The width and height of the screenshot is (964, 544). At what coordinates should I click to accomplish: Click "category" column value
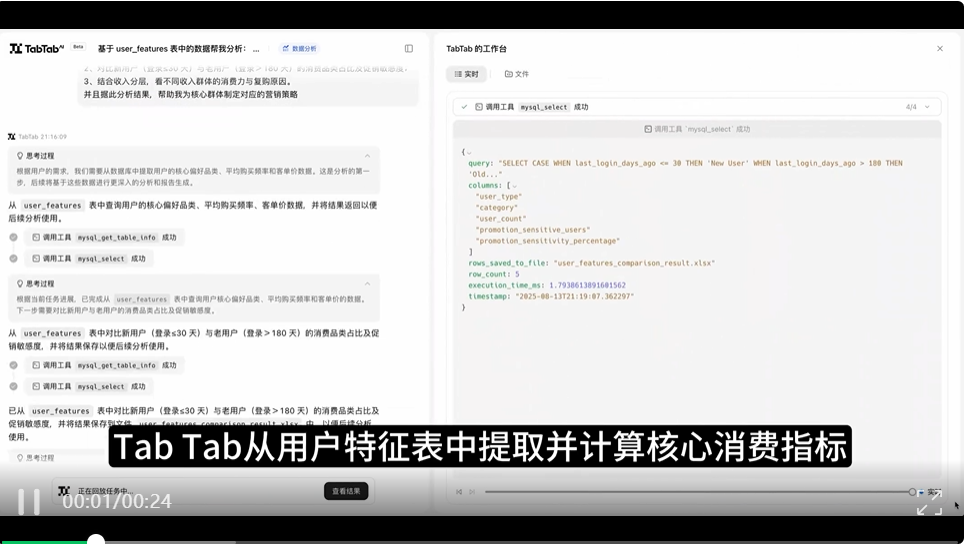(x=496, y=208)
